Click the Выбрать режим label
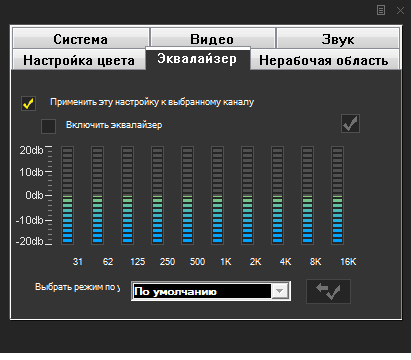 [x=78, y=287]
